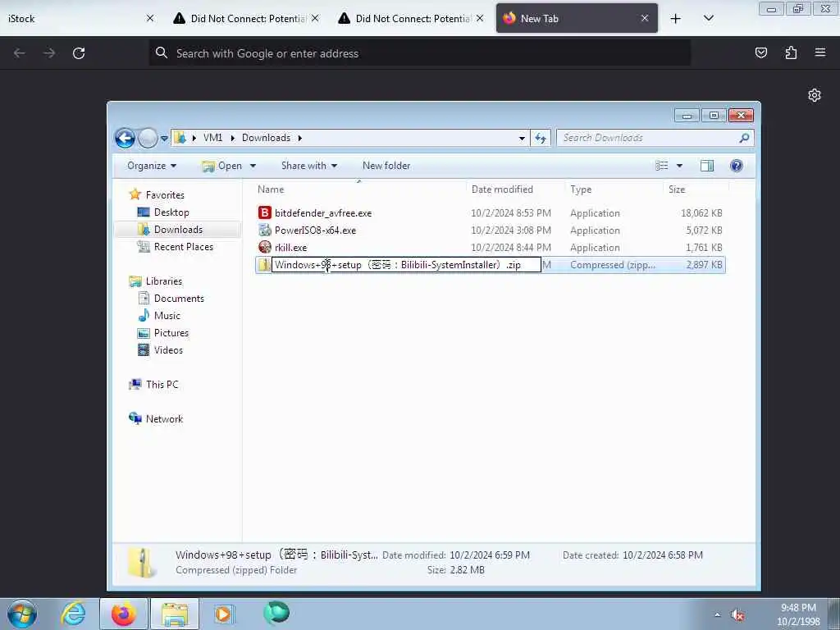Image resolution: width=840 pixels, height=630 pixels.
Task: Open the Share with menu
Action: point(309,166)
